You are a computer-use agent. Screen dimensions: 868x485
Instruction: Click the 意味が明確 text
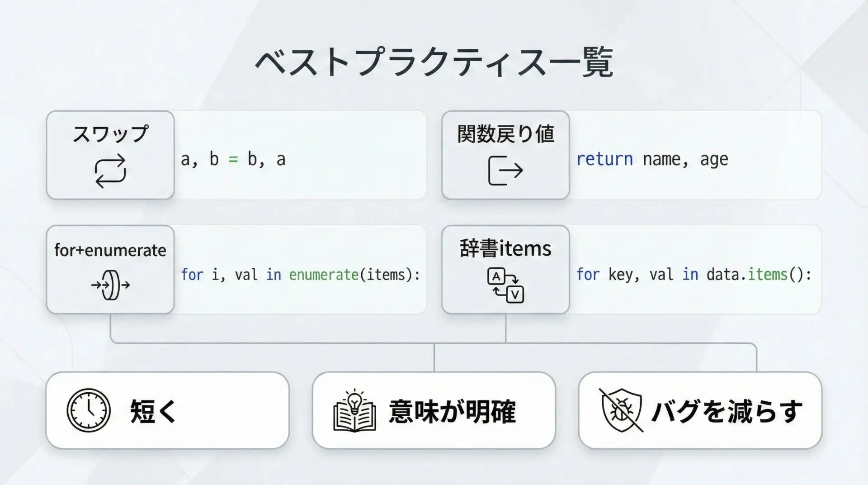[x=452, y=411]
